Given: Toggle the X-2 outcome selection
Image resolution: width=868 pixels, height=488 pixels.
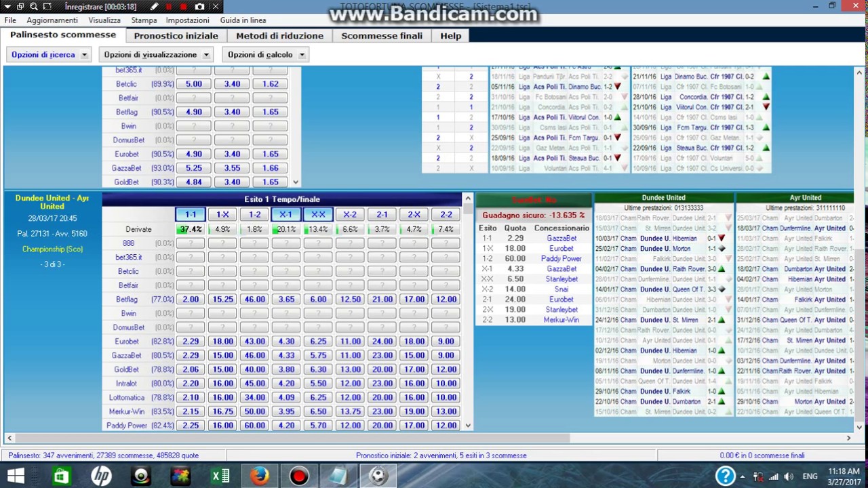Looking at the screenshot, I should point(350,214).
